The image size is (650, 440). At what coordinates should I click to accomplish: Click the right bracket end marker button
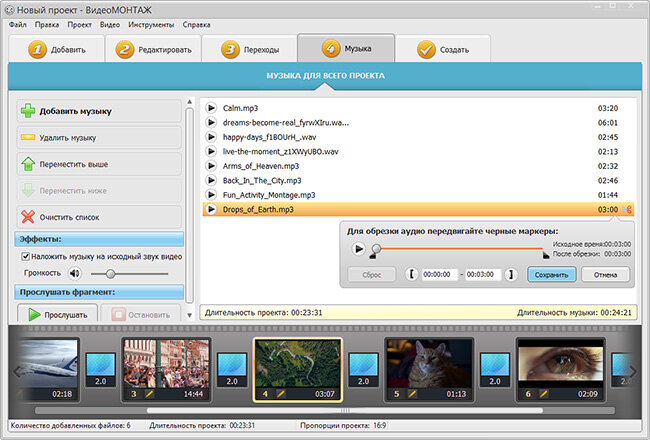[x=511, y=274]
